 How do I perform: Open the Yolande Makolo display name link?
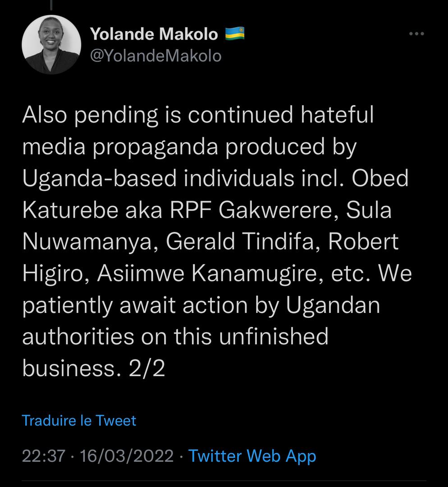pyautogui.click(x=154, y=33)
